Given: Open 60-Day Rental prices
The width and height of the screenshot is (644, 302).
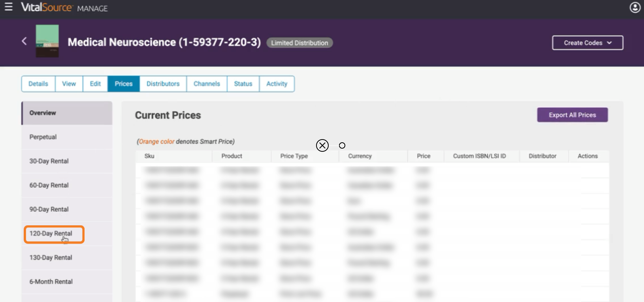Looking at the screenshot, I should coord(67,185).
